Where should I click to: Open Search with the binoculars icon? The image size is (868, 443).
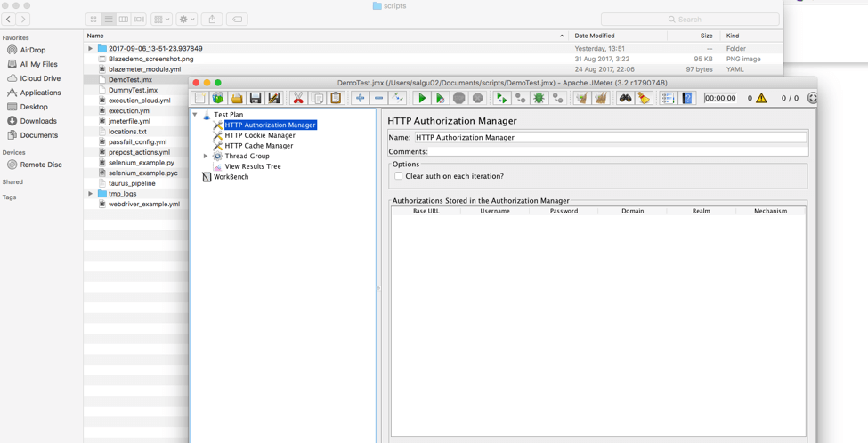tap(626, 99)
